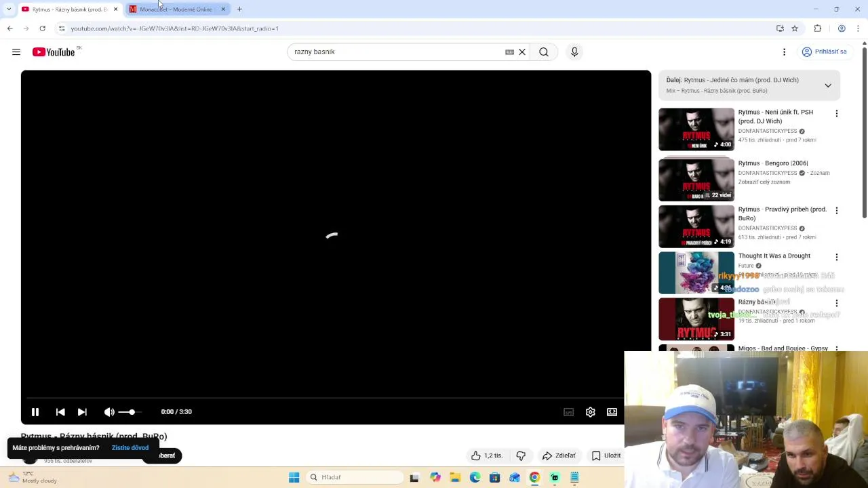Go back in browser history
This screenshot has height=488, width=868.
tap(9, 28)
